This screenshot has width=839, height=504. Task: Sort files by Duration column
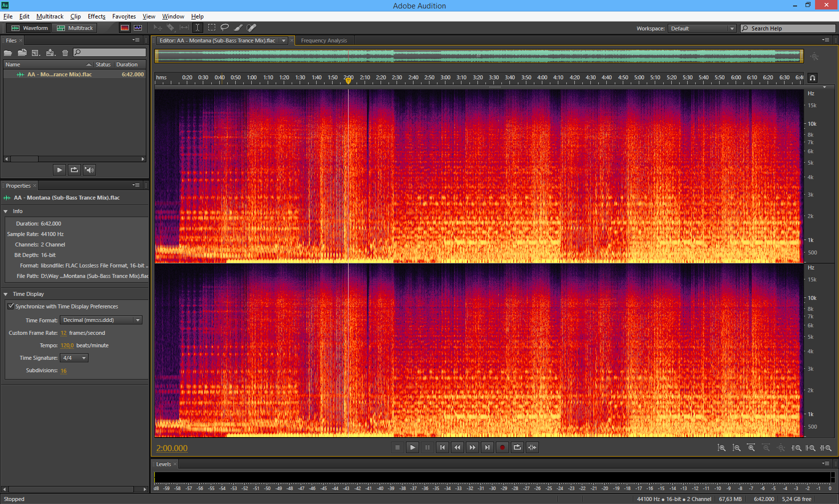click(x=130, y=64)
